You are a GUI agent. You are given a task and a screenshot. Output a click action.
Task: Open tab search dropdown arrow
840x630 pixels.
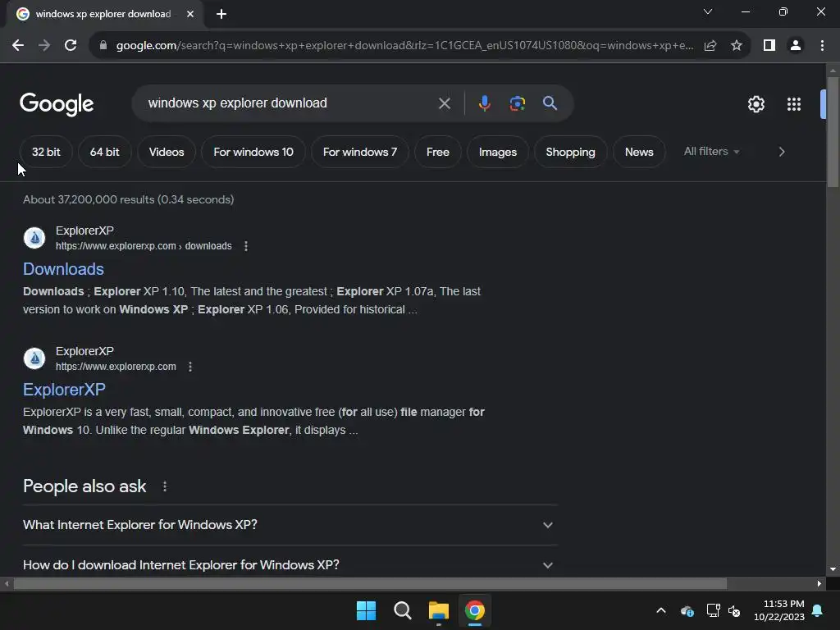coord(708,11)
